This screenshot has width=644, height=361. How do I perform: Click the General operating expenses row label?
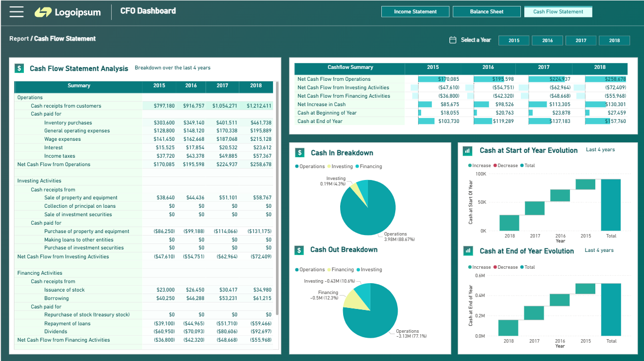pyautogui.click(x=77, y=131)
